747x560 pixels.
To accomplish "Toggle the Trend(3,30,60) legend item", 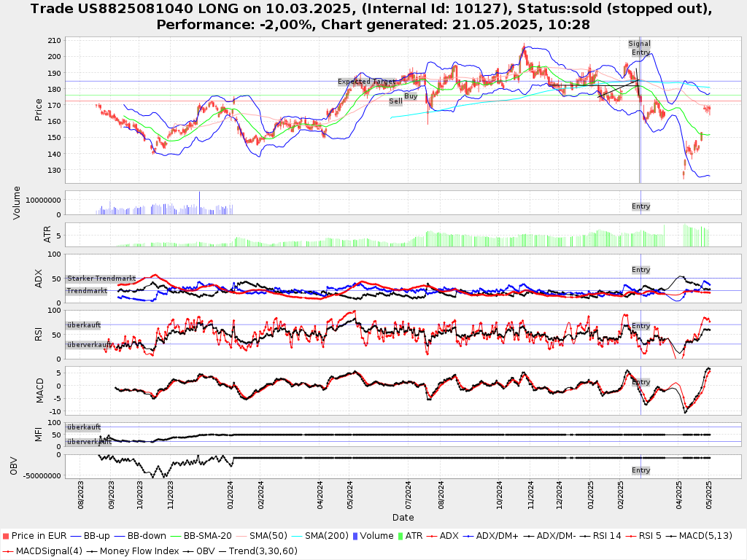I will tap(260, 551).
